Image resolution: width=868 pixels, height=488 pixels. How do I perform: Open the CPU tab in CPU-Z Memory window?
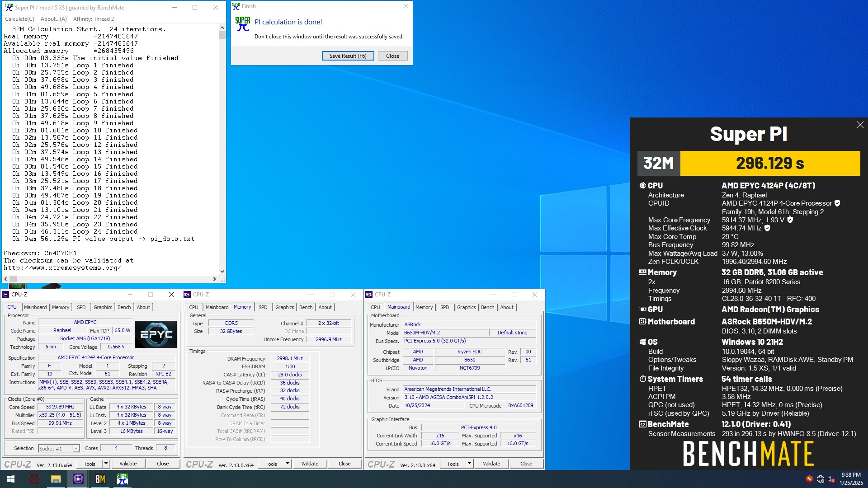(194, 307)
